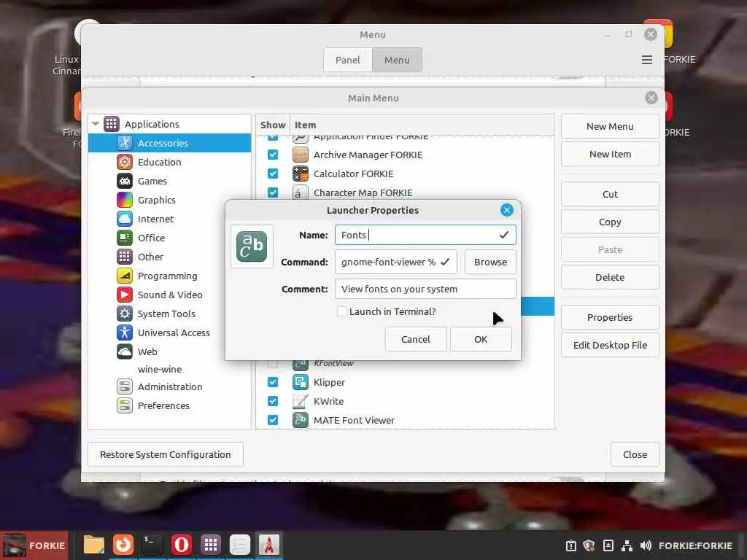Viewport: 747px width, 560px height.
Task: Click the volume icon in system tray
Action: (x=646, y=545)
